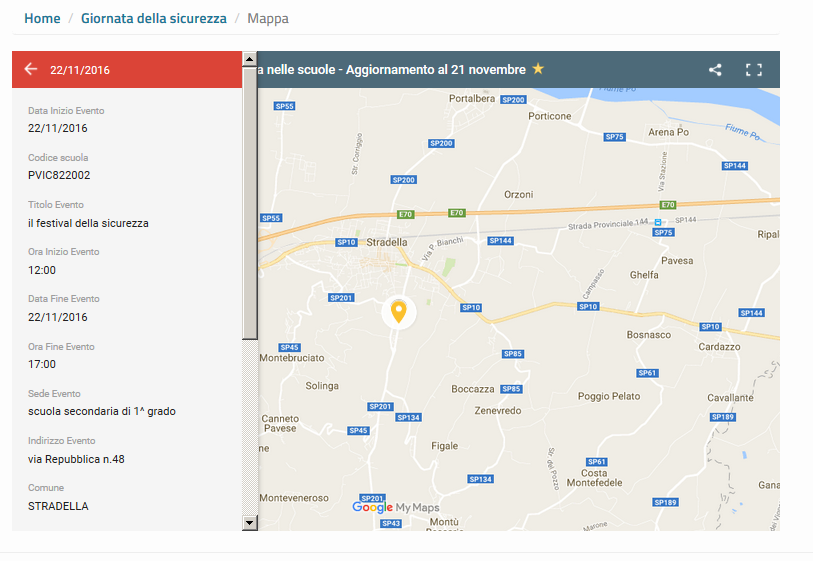Viewport: 813px width, 561px height.
Task: Click the address 'via Repubblica n.48'
Action: [x=76, y=459]
